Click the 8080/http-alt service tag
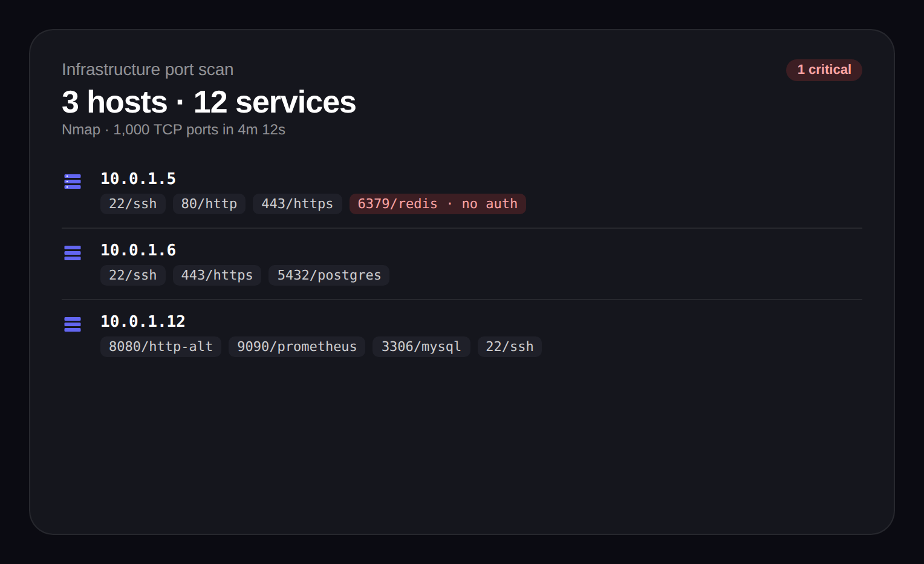This screenshot has width=924, height=564. [160, 347]
